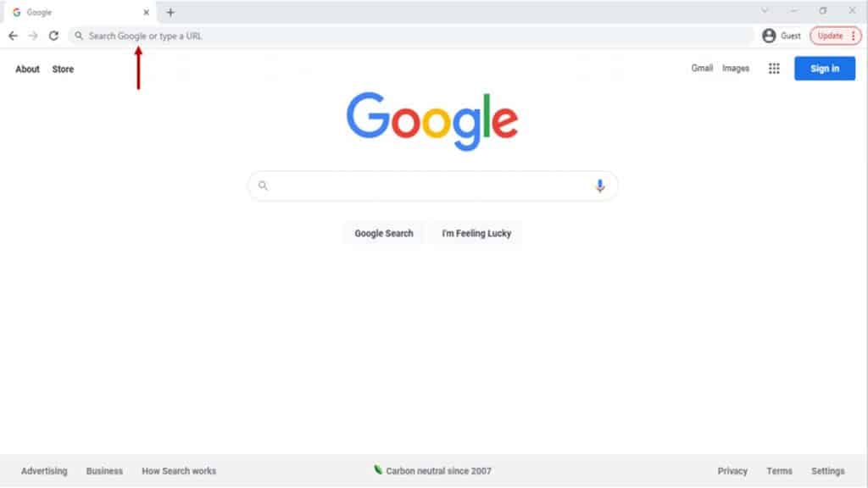Click inside the Google search box
This screenshot has width=868, height=488.
[x=432, y=186]
